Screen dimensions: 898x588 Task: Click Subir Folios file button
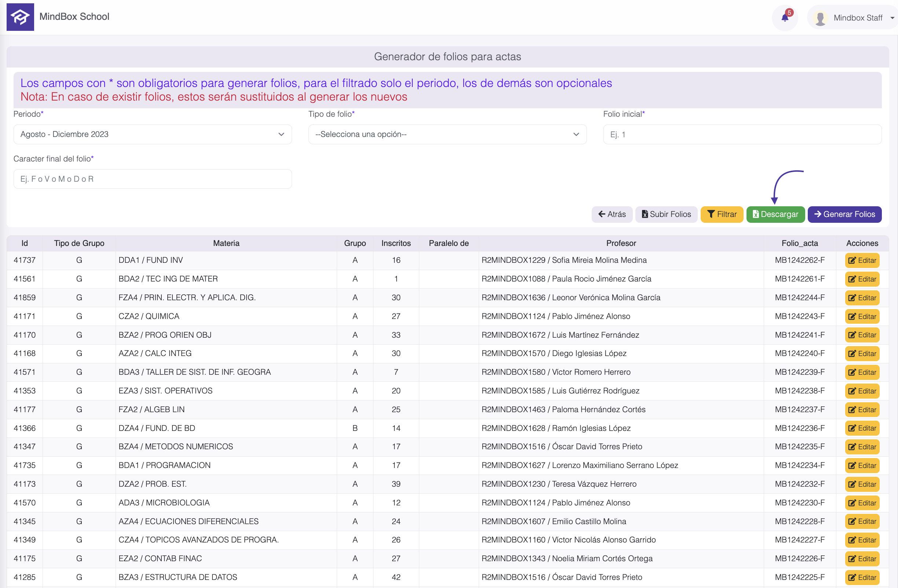pos(666,214)
